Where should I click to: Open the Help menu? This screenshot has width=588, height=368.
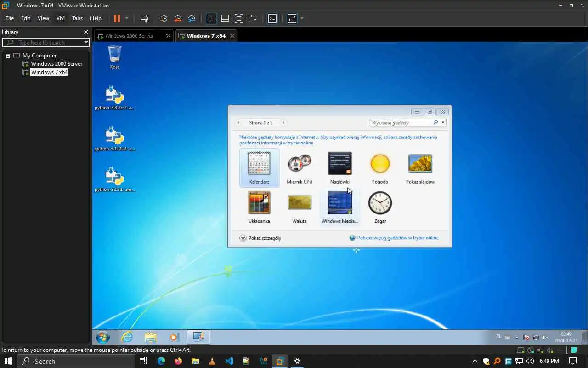(96, 18)
